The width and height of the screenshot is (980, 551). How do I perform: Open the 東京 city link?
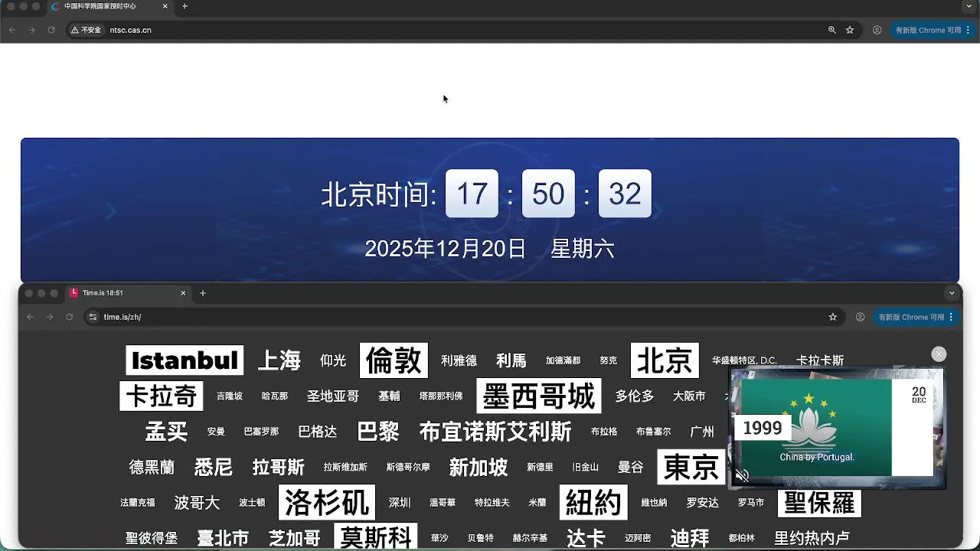691,467
